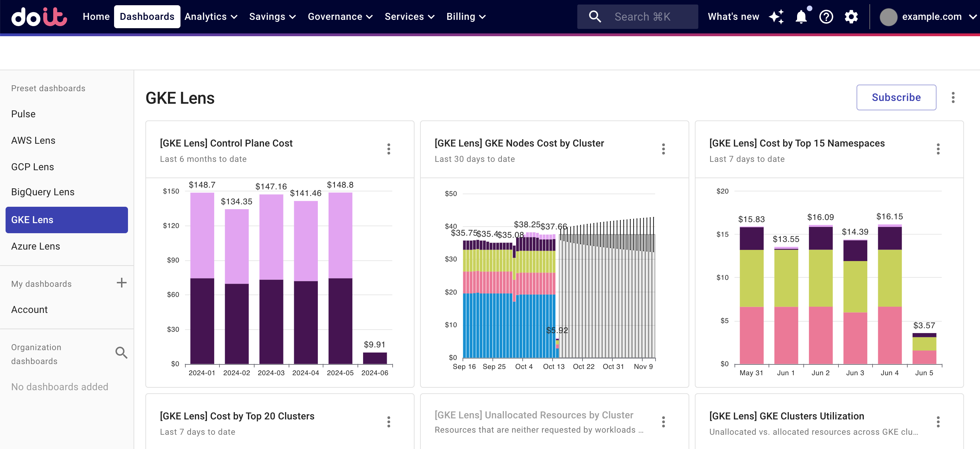Expand the Billing menu
This screenshot has height=449, width=980.
466,17
